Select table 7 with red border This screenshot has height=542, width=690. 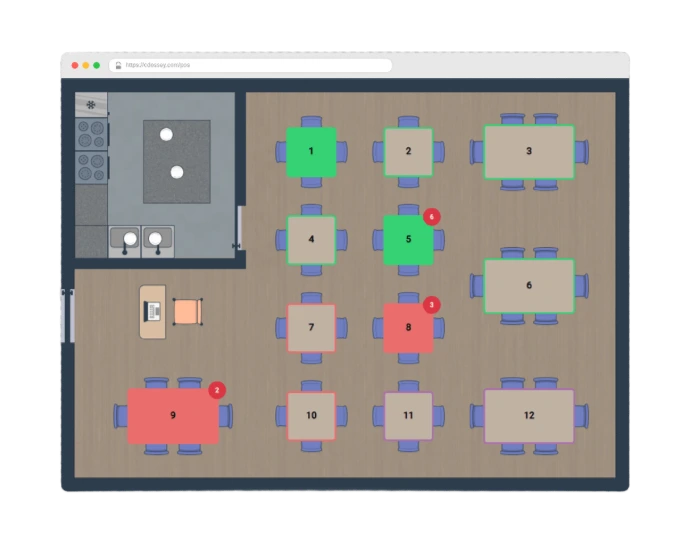[311, 328]
